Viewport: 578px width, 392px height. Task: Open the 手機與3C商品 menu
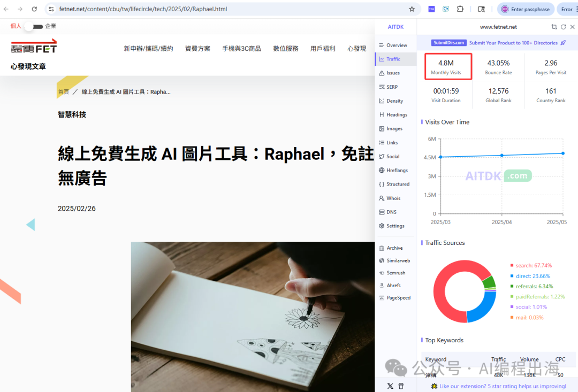pyautogui.click(x=241, y=49)
